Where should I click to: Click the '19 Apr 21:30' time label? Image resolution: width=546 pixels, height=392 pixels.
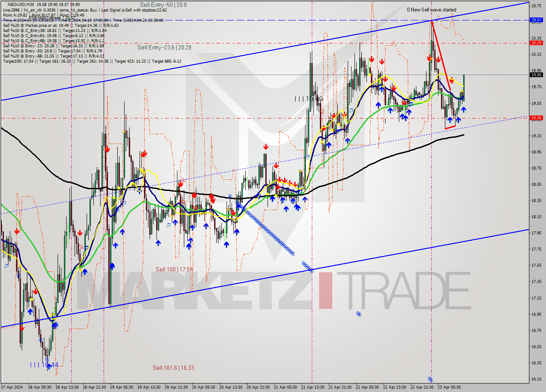click(177, 387)
